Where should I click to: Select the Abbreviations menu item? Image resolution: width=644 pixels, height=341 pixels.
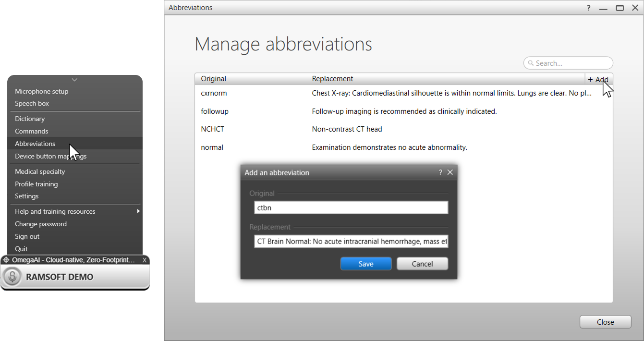(74, 144)
